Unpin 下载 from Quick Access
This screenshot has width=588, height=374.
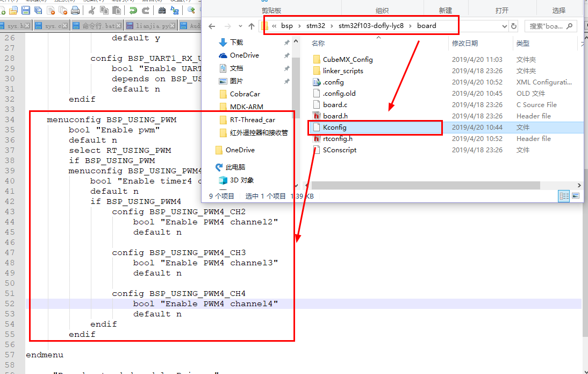click(286, 42)
